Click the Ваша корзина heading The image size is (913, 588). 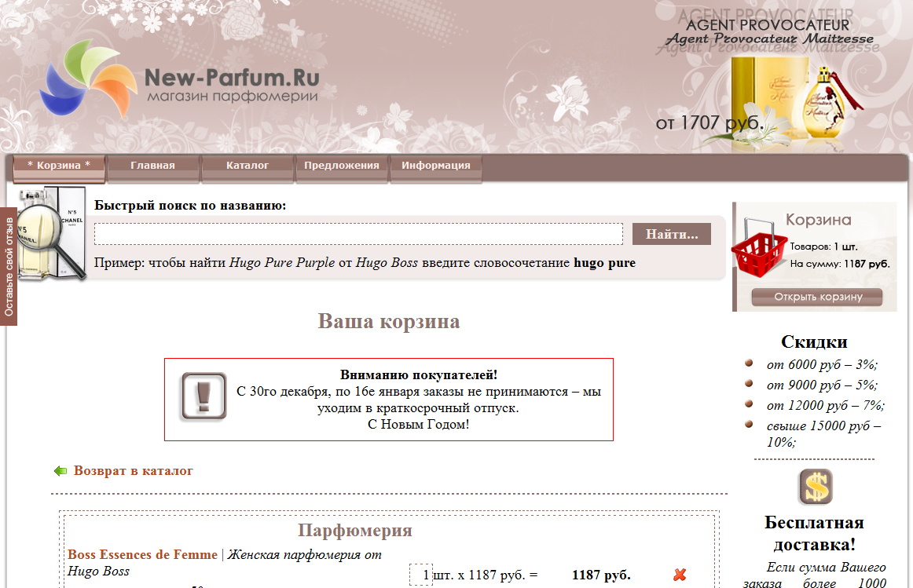pyautogui.click(x=388, y=321)
